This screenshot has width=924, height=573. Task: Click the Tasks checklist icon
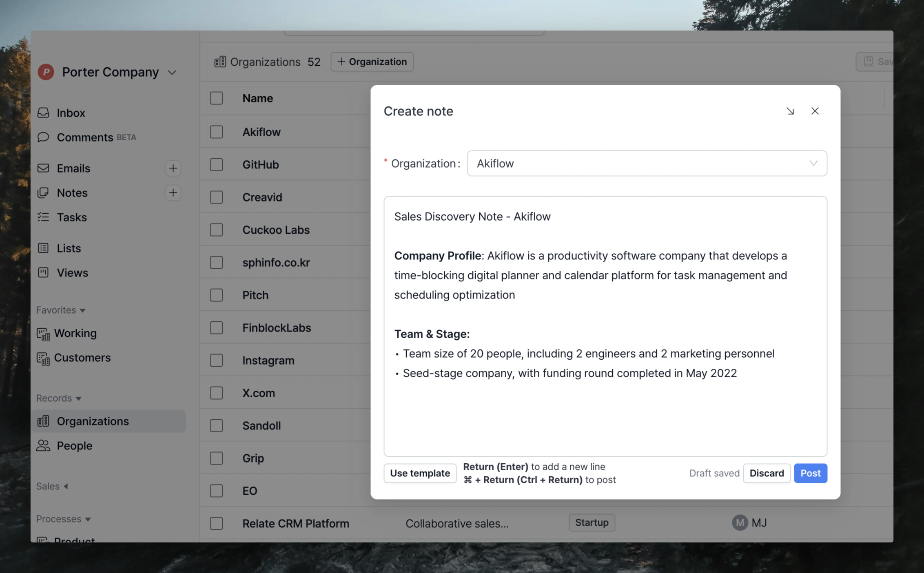[43, 217]
